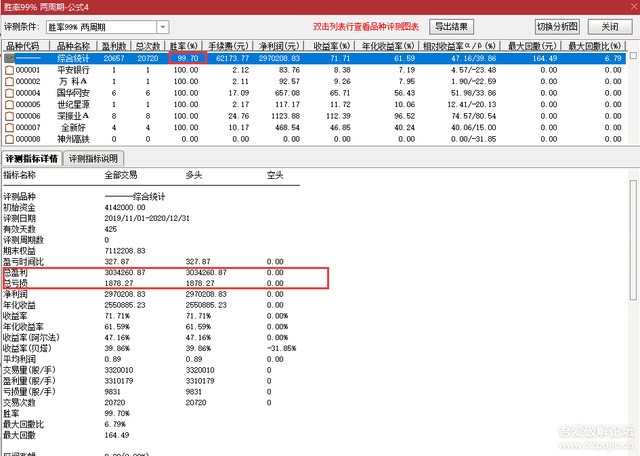This screenshot has width=640, height=456.
Task: Sort by 品种名称 column header
Action: [x=73, y=46]
